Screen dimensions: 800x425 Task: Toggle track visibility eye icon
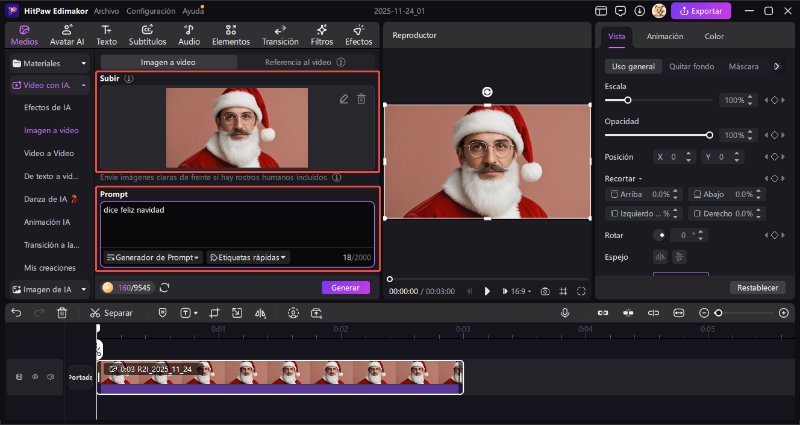pos(35,377)
